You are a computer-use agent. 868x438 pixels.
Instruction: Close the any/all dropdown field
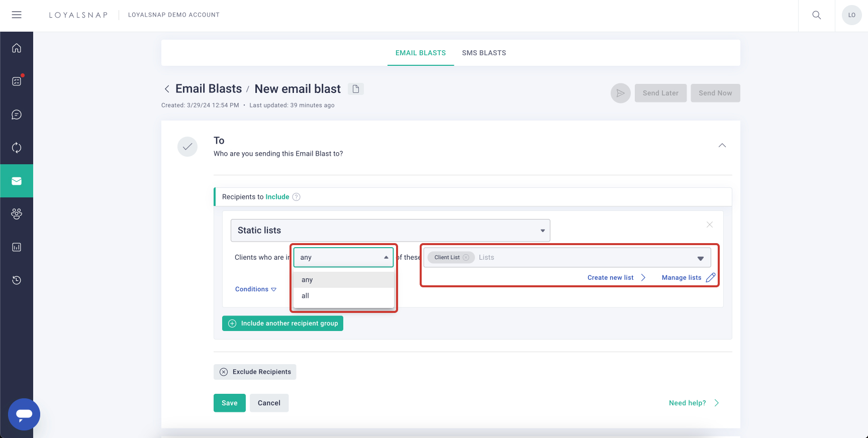[343, 257]
